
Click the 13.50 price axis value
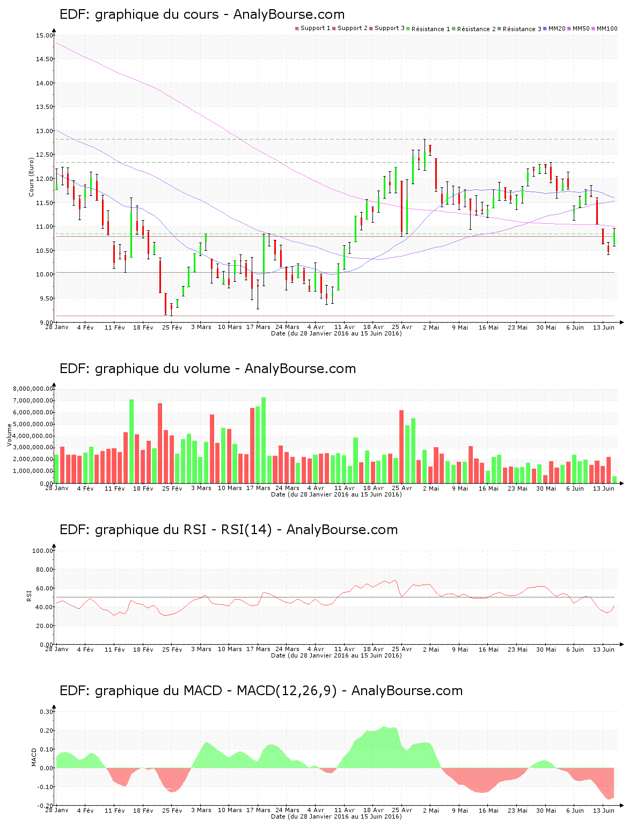45,107
